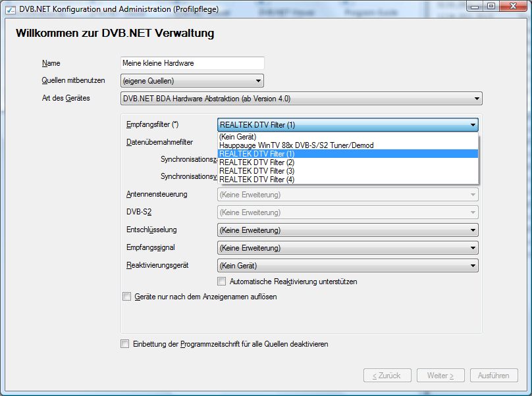Enable Automatische Reaktivierung unterstützen checkbox

[221, 282]
